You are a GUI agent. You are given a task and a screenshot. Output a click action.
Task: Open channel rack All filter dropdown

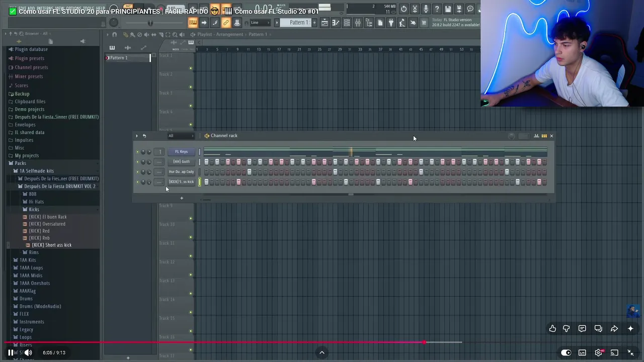[x=180, y=136]
